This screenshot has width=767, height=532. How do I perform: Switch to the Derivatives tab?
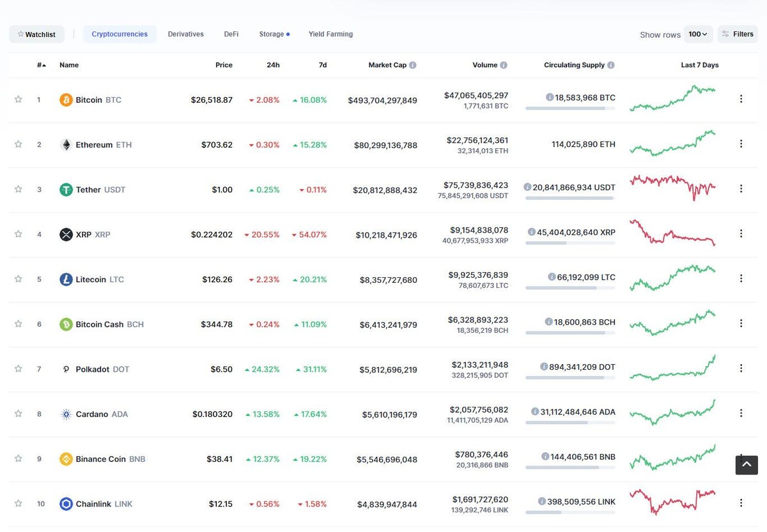coord(185,34)
